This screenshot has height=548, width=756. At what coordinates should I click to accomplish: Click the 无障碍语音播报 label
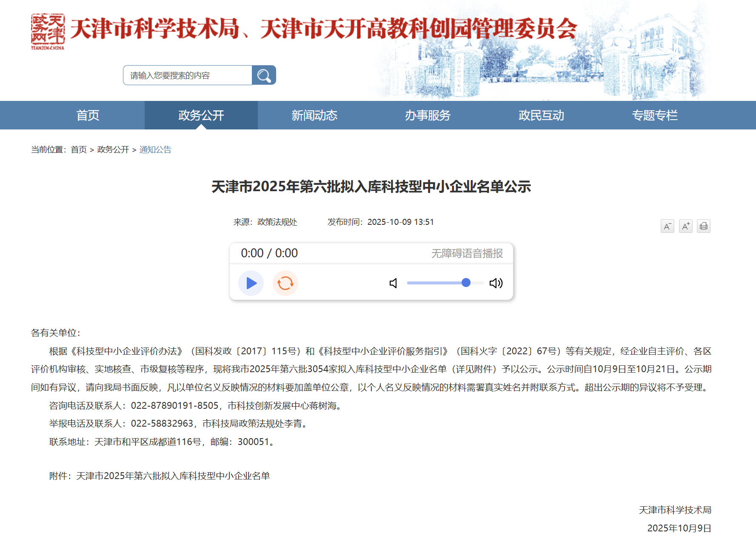pos(466,253)
